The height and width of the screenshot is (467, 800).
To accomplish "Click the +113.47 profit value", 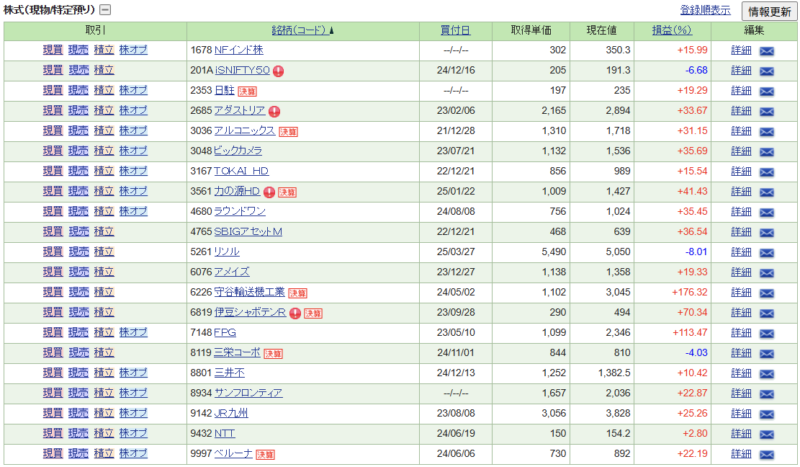I will (689, 333).
